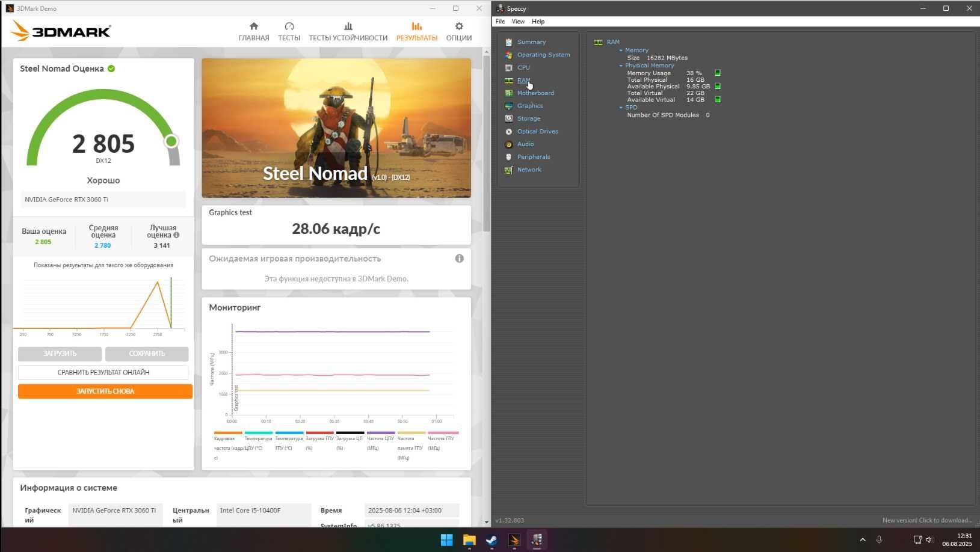Open Audio section in Speccy
980x552 pixels.
click(525, 144)
